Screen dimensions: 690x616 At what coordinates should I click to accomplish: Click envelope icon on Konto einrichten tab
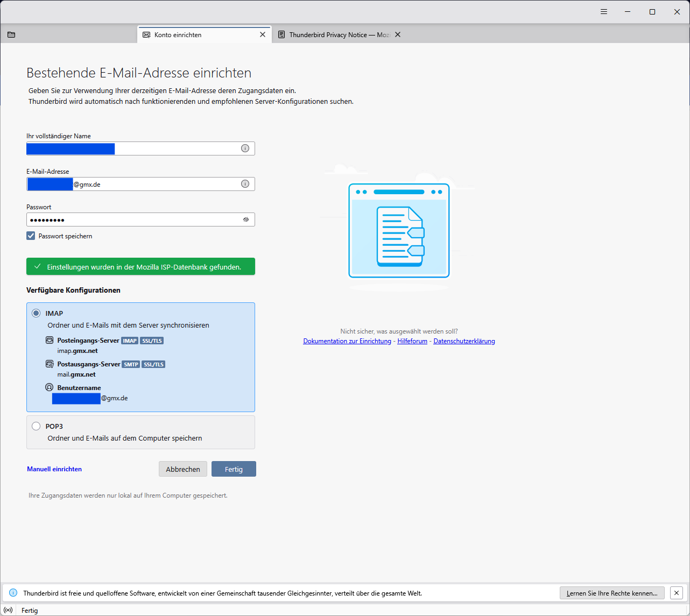tap(146, 35)
